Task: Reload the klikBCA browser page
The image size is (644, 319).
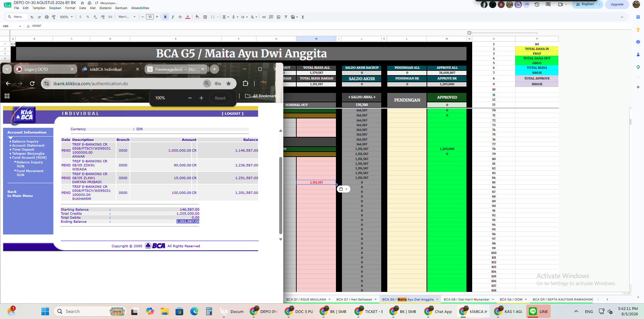Action: 32,84
